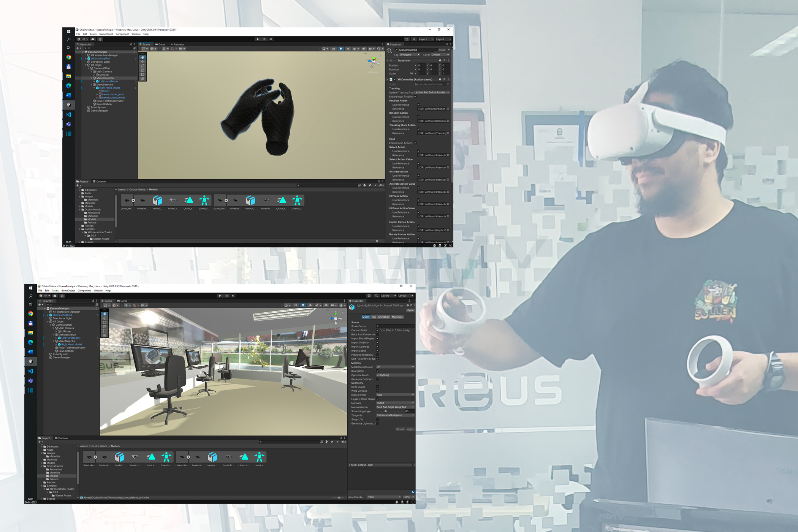Open the Rig tab in Import Settings
The image size is (798, 532).
374,317
